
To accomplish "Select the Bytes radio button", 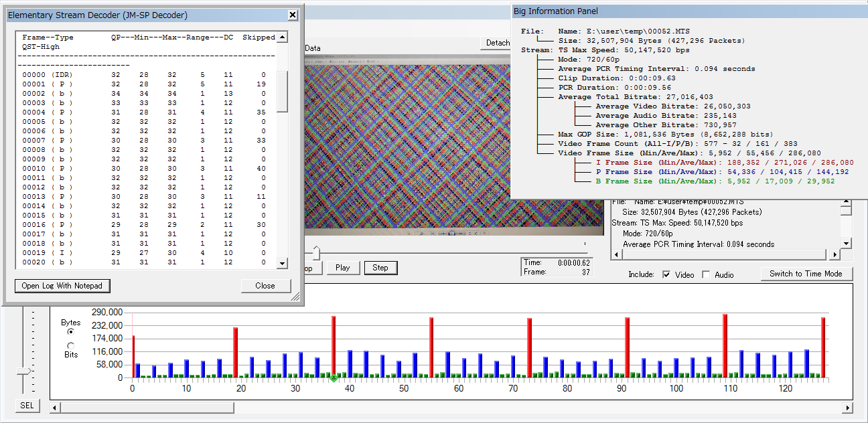I will click(71, 331).
